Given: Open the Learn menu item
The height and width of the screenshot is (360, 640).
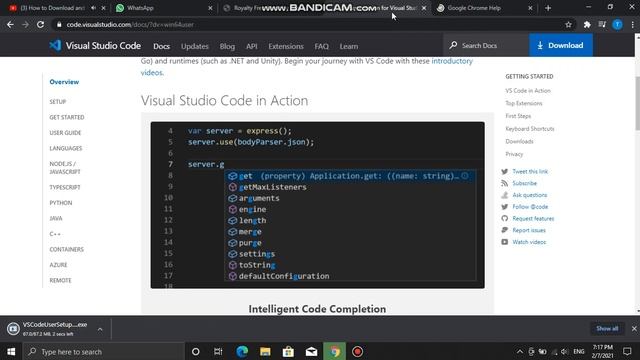Looking at the screenshot, I should point(349,46).
